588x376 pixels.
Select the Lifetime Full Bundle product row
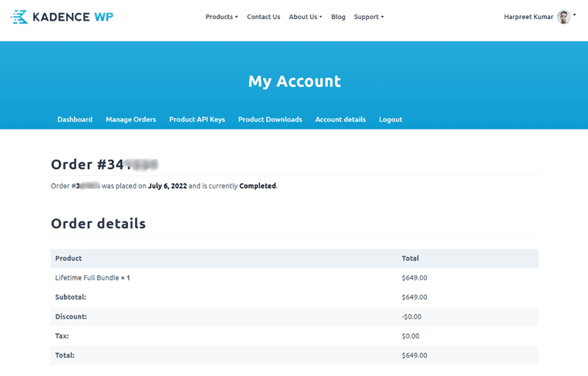pos(295,277)
